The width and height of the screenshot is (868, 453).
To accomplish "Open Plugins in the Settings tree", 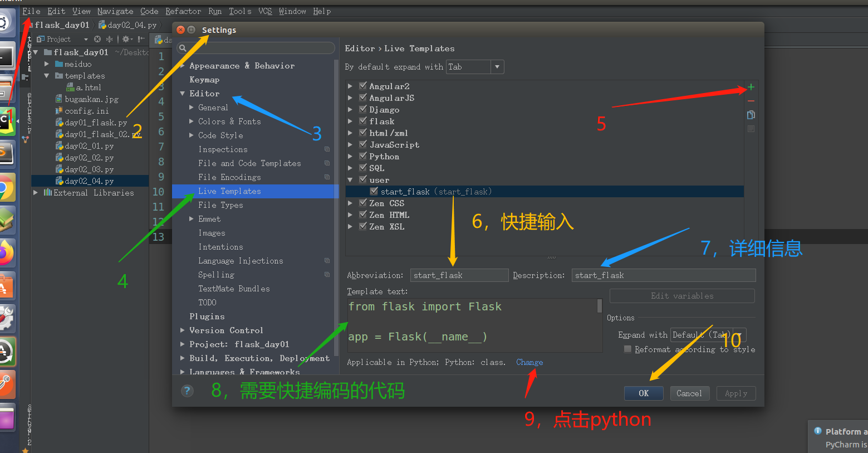I will (x=207, y=316).
